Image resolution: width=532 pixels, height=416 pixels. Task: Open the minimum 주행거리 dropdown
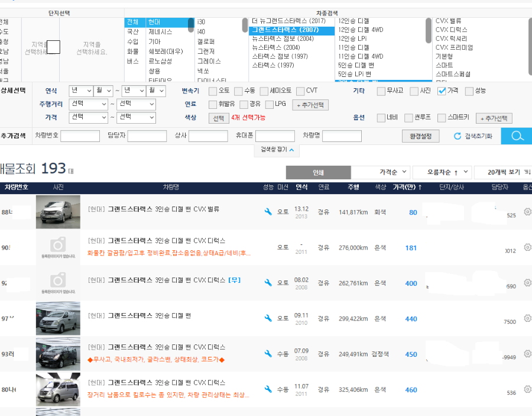[x=88, y=104]
